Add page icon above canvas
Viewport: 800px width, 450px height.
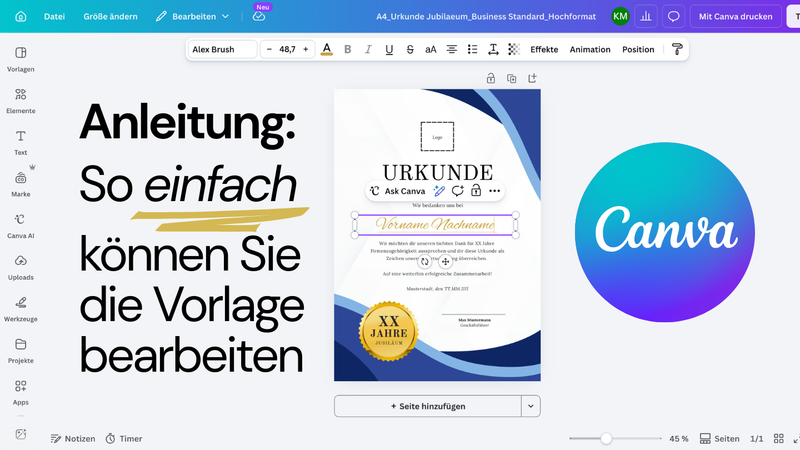(x=532, y=78)
